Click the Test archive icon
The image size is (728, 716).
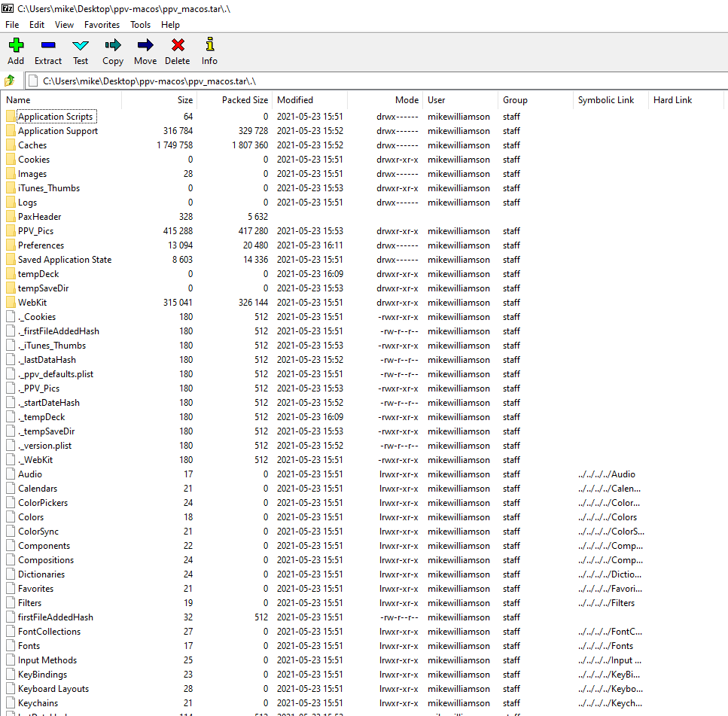81,46
